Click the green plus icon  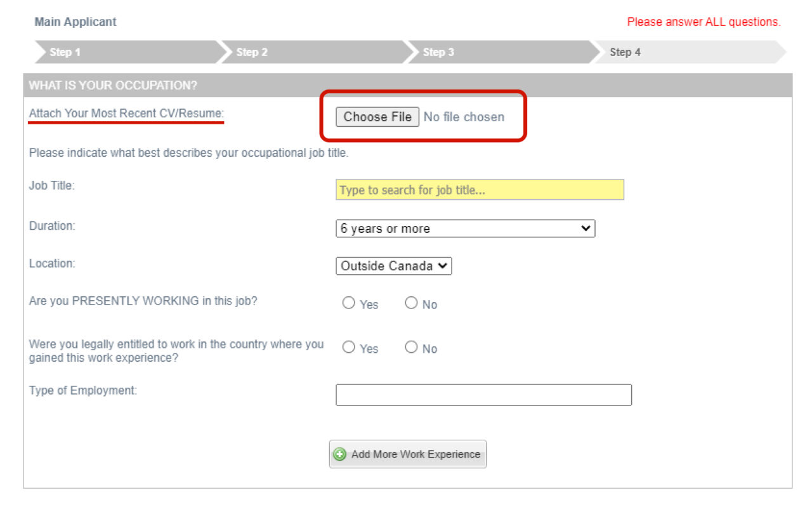[340, 454]
